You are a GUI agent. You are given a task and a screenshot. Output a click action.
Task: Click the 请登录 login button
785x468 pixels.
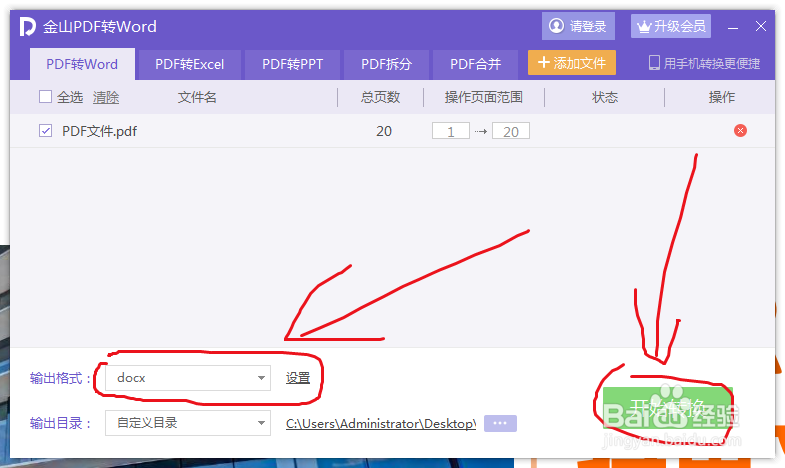[x=578, y=26]
